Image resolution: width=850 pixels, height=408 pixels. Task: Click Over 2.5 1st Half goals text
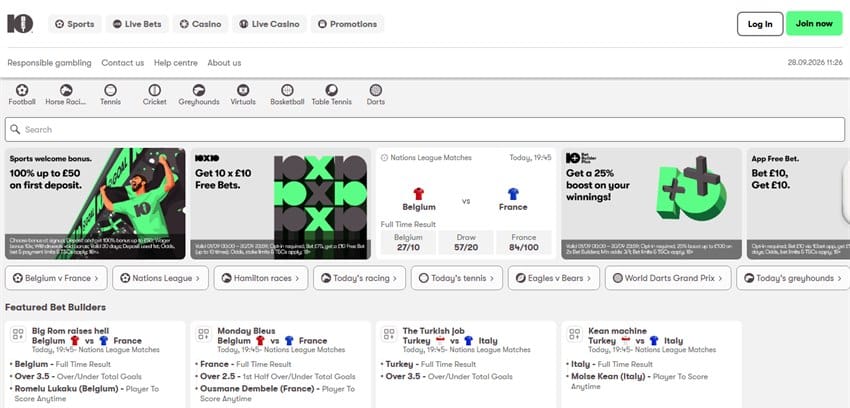point(278,376)
